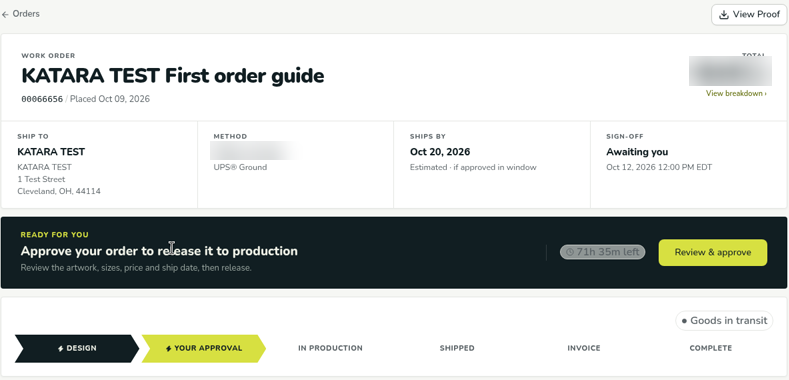Select the Shipped stage step

[x=457, y=348]
